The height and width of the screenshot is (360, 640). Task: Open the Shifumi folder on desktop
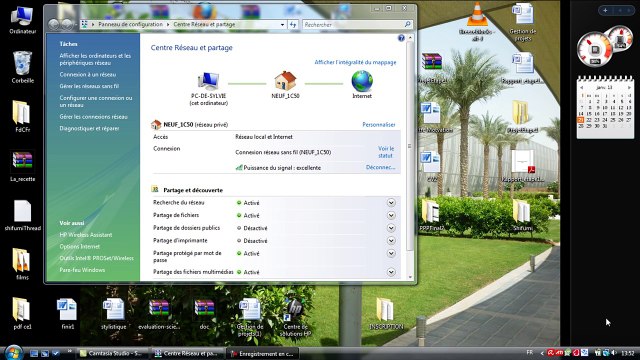coord(522,215)
